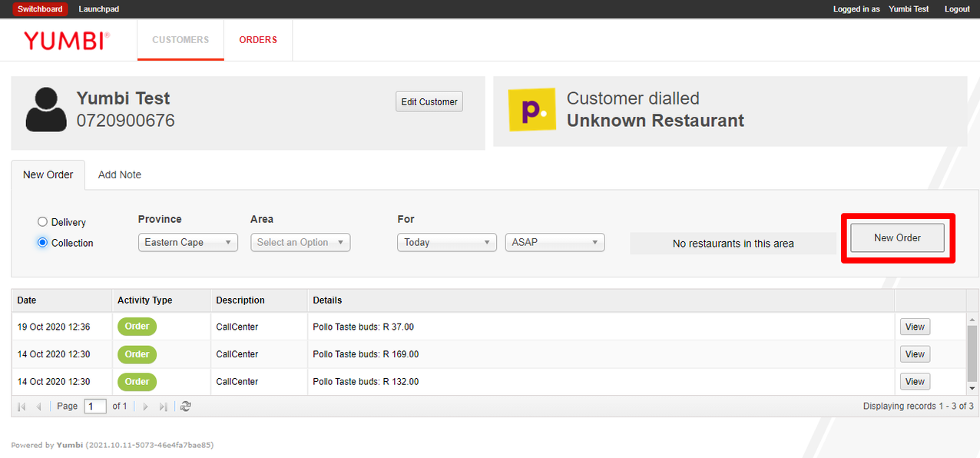The height and width of the screenshot is (458, 980).
Task: View the R 132.00 order
Action: pyautogui.click(x=915, y=381)
